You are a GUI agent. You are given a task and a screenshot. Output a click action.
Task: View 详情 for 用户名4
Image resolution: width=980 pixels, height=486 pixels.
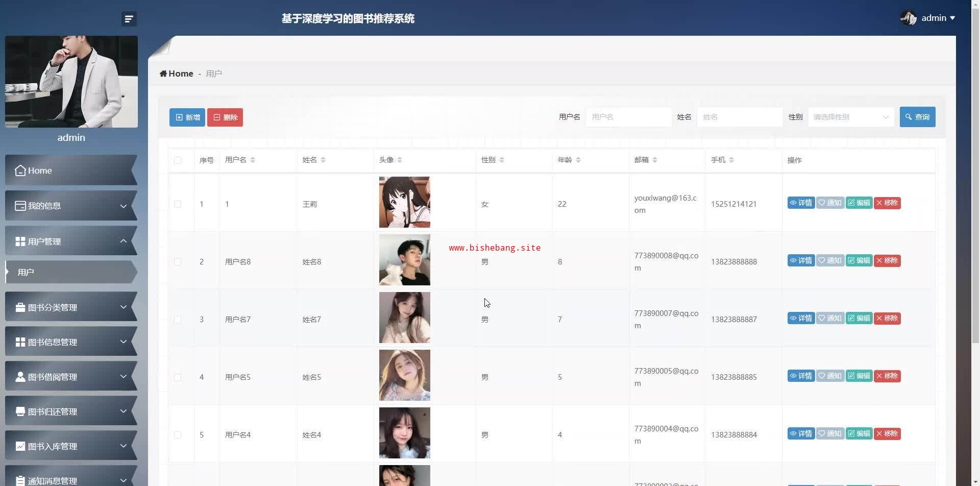[801, 434]
